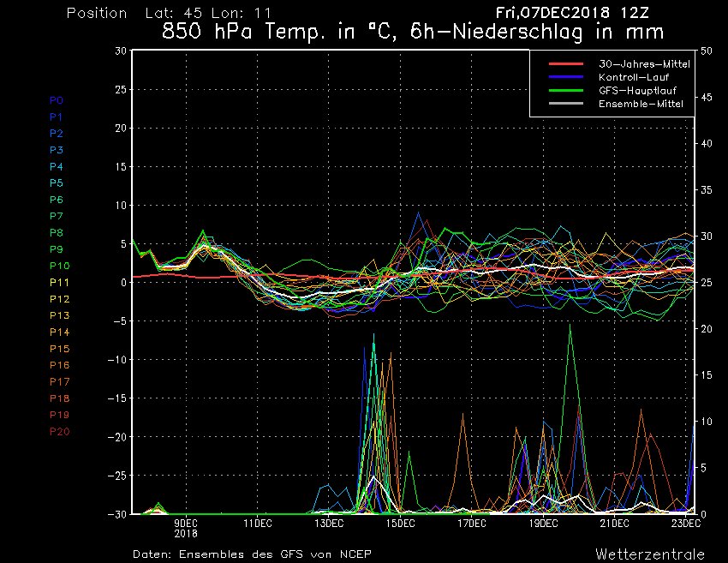Click the '35' precipitation axis value
The height and width of the screenshot is (563, 728).
pyautogui.click(x=707, y=190)
